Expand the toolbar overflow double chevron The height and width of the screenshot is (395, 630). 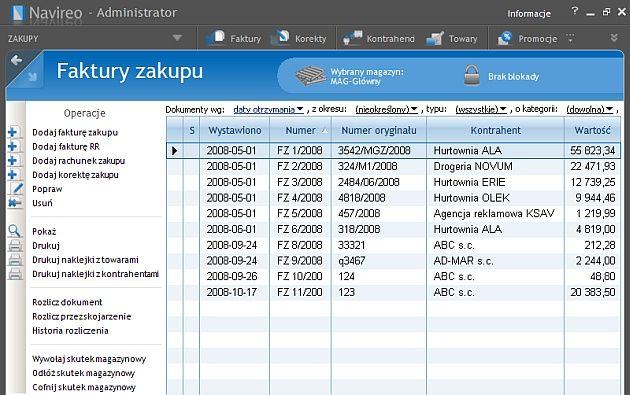click(614, 38)
